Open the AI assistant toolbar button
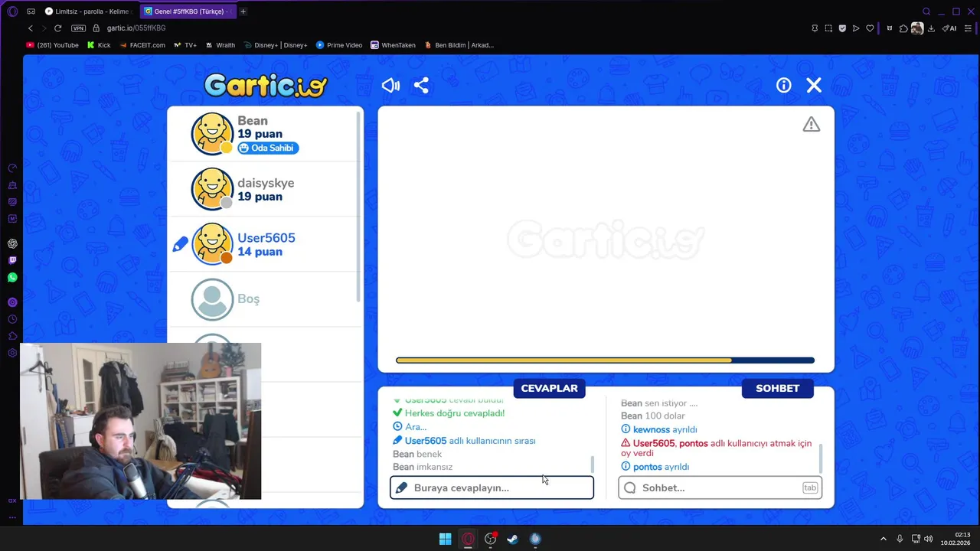 (x=949, y=28)
